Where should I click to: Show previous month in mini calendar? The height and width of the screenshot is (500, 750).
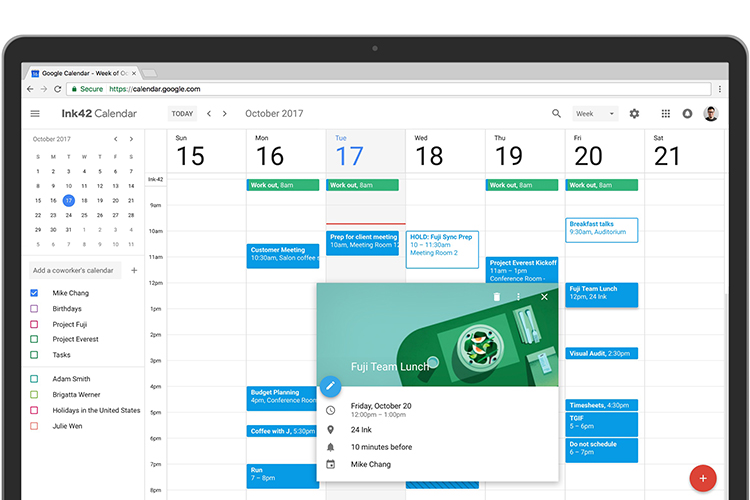point(116,139)
